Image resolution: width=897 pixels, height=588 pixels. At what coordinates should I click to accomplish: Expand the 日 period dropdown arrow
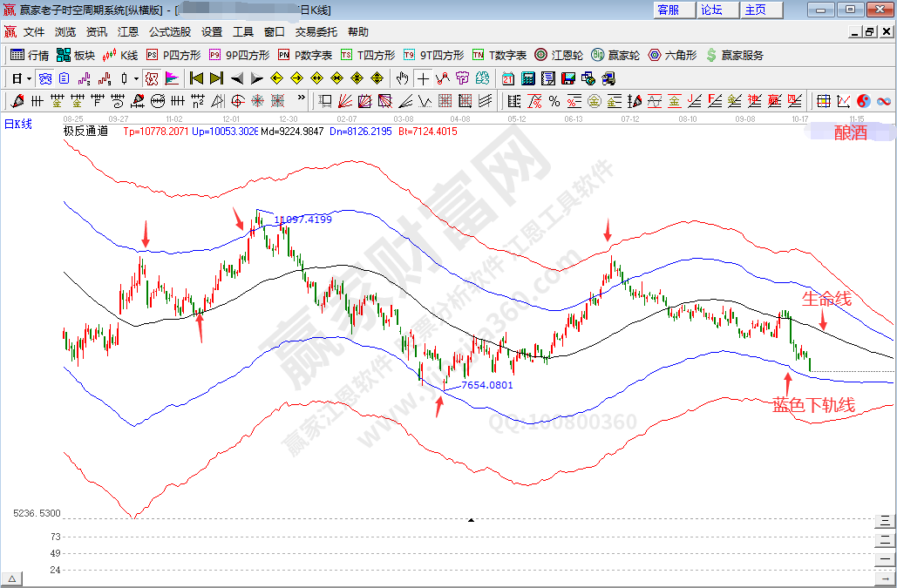(29, 78)
